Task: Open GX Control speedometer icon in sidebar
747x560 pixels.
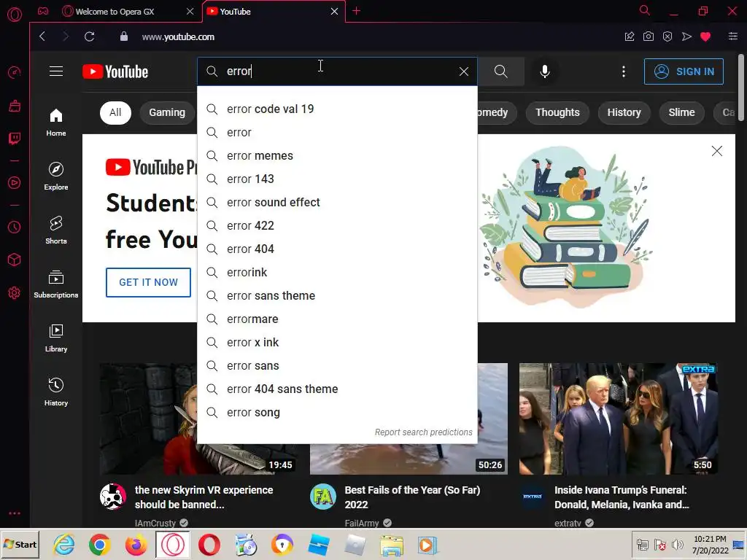Action: pos(15,72)
